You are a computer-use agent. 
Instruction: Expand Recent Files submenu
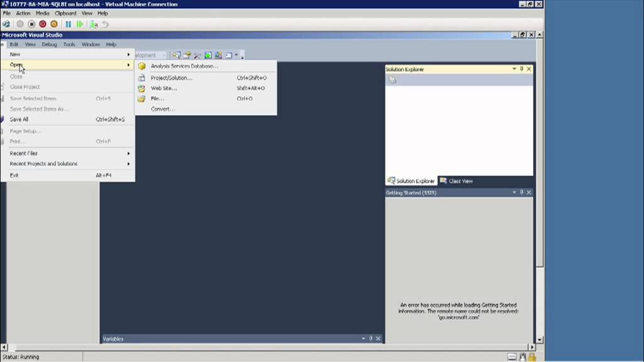[67, 153]
